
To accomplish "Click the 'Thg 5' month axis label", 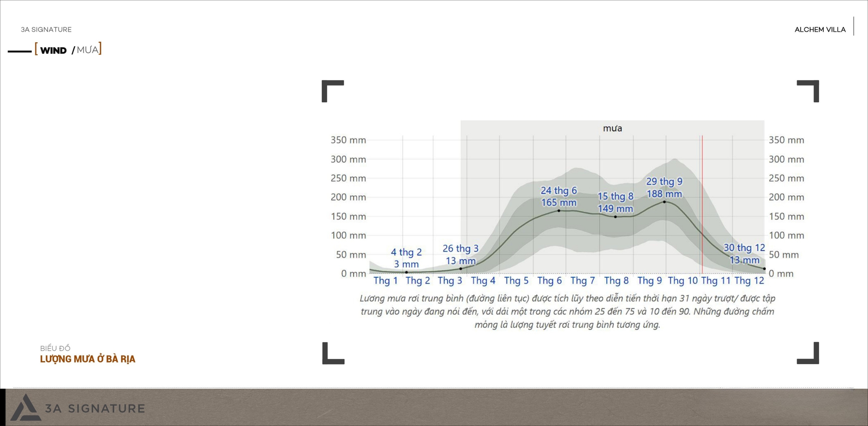I will click(x=516, y=280).
